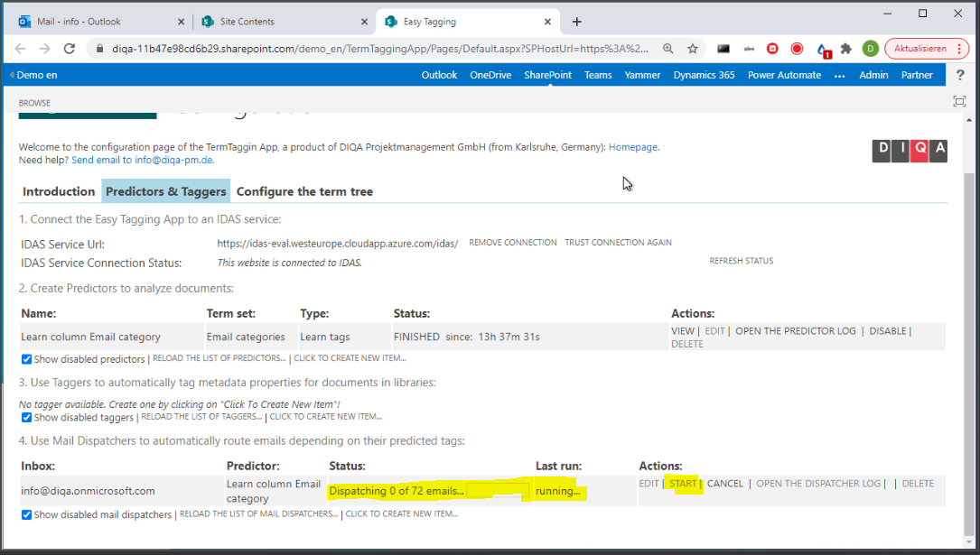Toggle Show disabled mail dispatchers checkbox
This screenshot has width=980, height=555.
(x=26, y=515)
